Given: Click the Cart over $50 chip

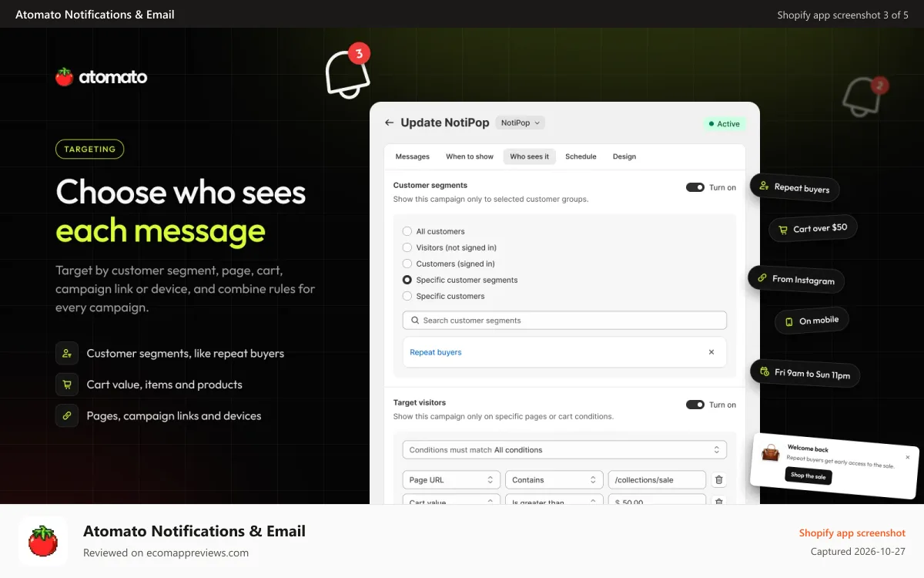Looking at the screenshot, I should tap(813, 228).
